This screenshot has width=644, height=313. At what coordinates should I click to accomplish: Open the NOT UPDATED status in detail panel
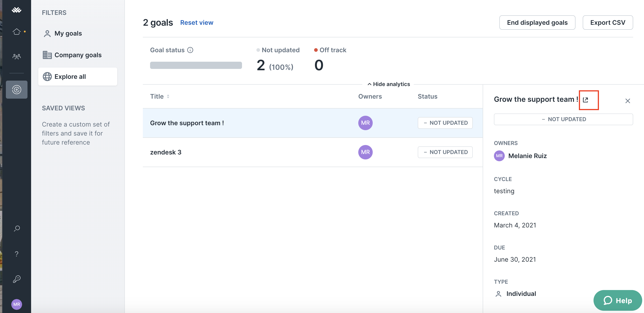[x=563, y=119]
